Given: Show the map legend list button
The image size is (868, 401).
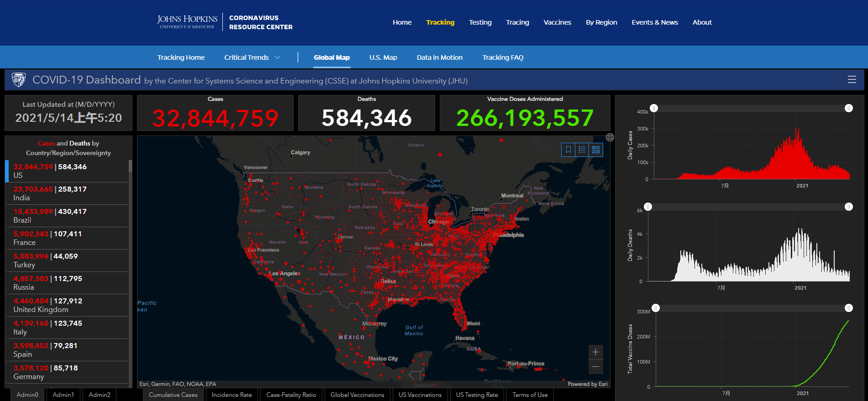Looking at the screenshot, I should click(582, 150).
